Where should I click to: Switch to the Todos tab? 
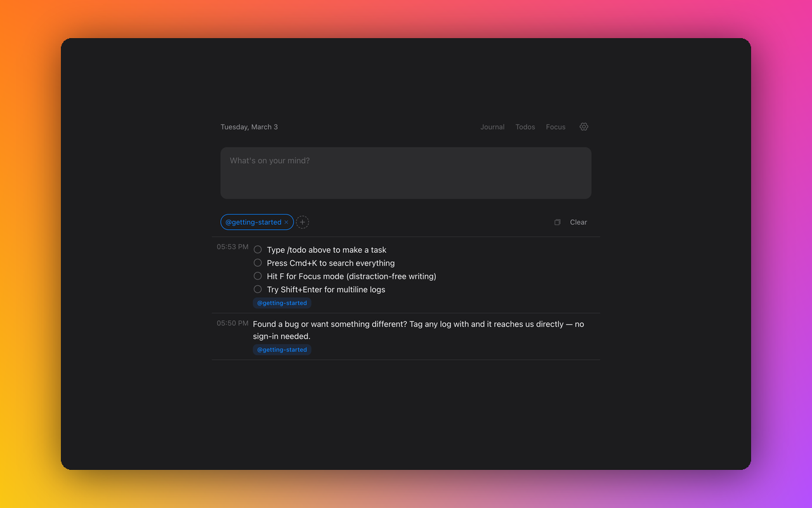pos(525,126)
